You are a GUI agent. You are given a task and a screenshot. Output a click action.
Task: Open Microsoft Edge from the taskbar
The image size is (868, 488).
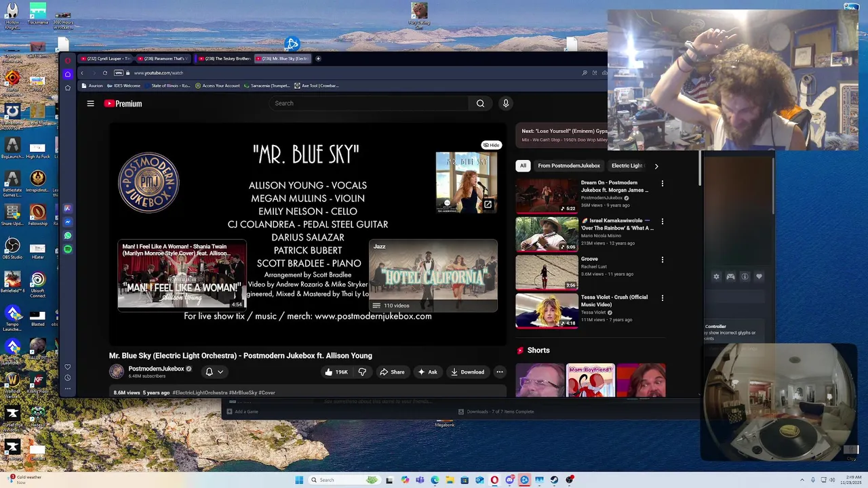point(435,480)
